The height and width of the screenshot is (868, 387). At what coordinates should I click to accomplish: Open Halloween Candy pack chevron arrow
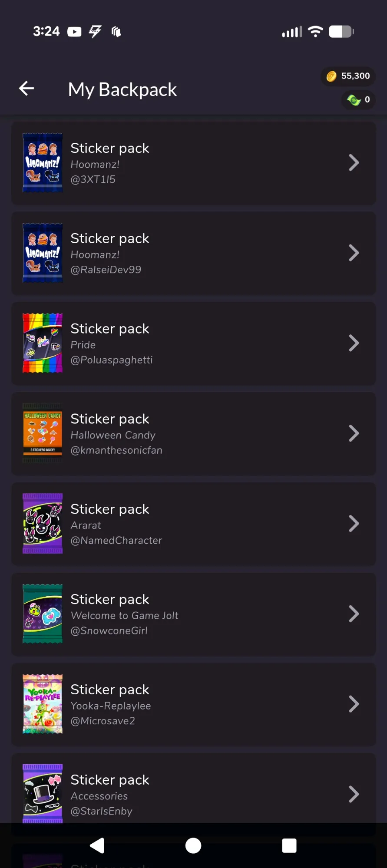tap(354, 433)
